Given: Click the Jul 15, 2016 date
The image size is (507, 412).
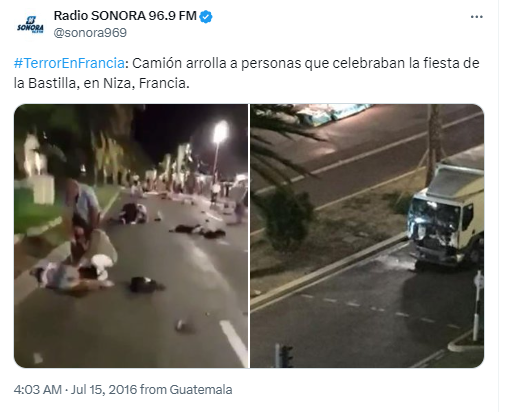Looking at the screenshot, I should click(104, 389).
